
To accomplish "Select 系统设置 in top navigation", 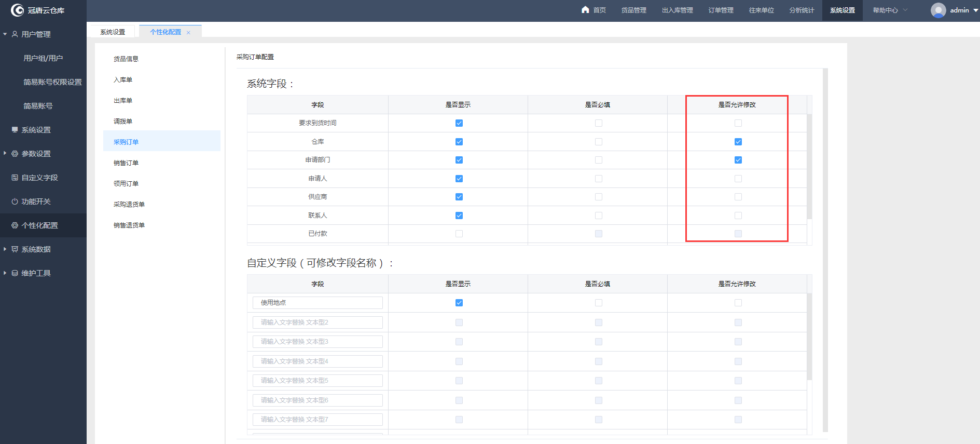I will [x=843, y=10].
